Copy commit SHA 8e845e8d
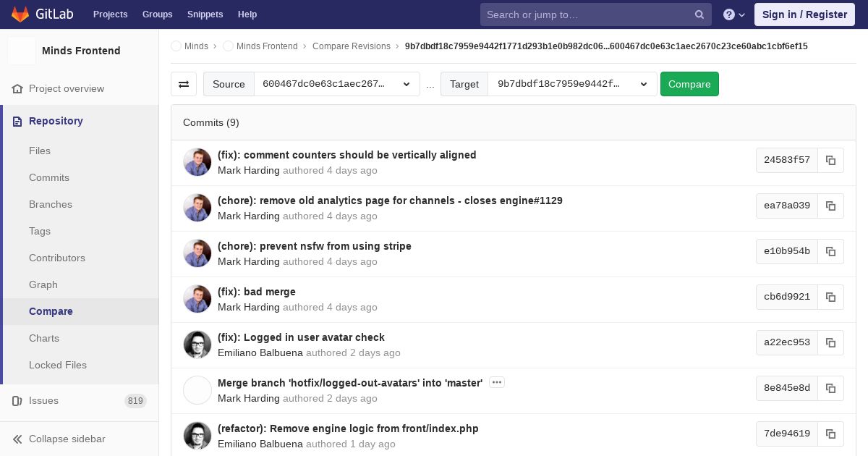The image size is (868, 456). [x=830, y=389]
